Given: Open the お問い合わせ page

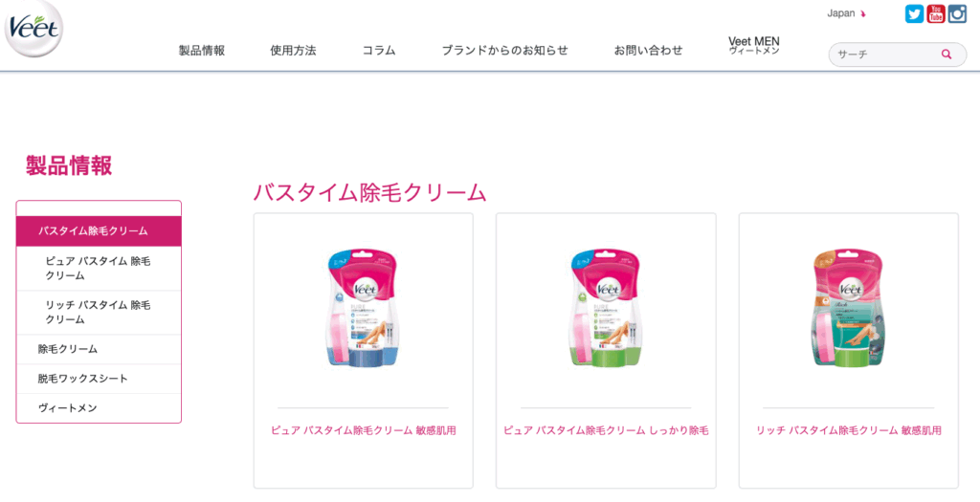Looking at the screenshot, I should (x=648, y=51).
